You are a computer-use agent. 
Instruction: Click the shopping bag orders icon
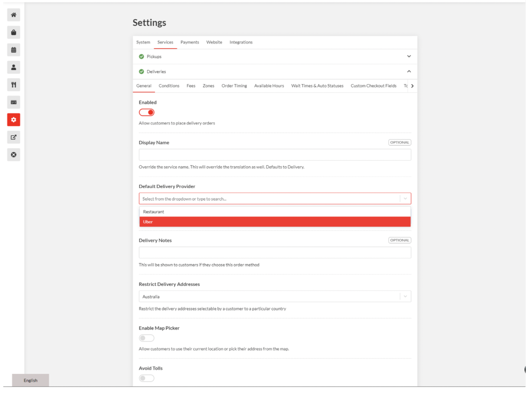pos(13,33)
